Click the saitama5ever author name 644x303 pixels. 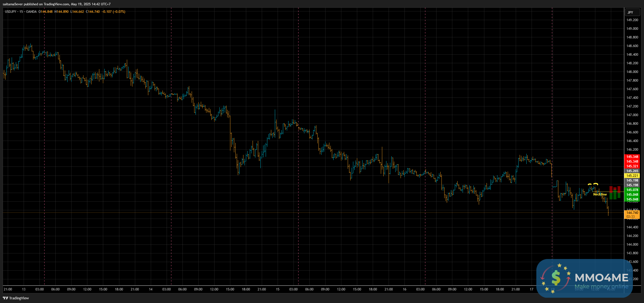[13, 4]
